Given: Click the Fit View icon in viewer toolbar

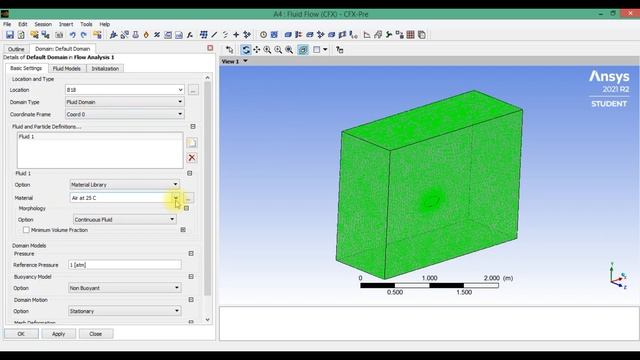Looking at the screenshot, I should tap(303, 50).
